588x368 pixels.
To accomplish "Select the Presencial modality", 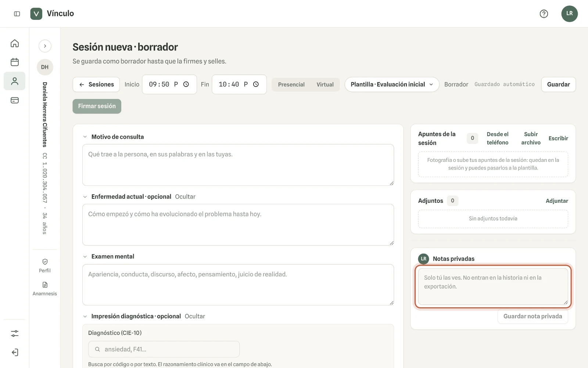I will pos(291,85).
